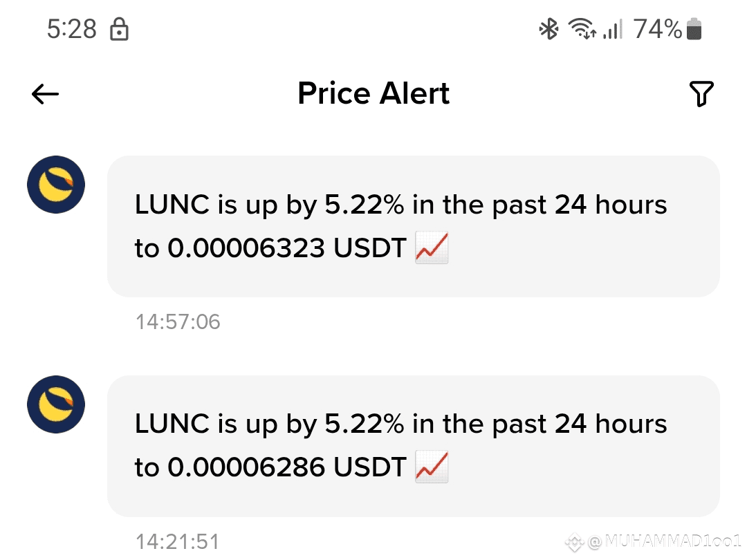Open the LUNC alert at 0.00006323 USDT
Image resolution: width=747 pixels, height=560 pixels.
tap(413, 226)
